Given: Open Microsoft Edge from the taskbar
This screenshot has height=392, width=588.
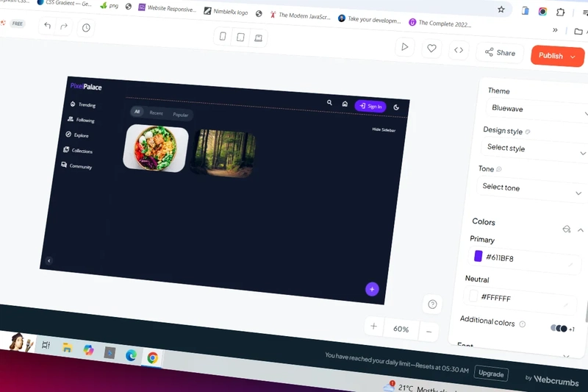Looking at the screenshot, I should pos(131,355).
